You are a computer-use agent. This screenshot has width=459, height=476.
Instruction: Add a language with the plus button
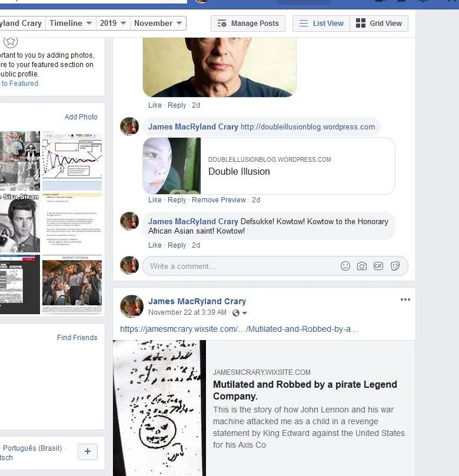coord(88,451)
